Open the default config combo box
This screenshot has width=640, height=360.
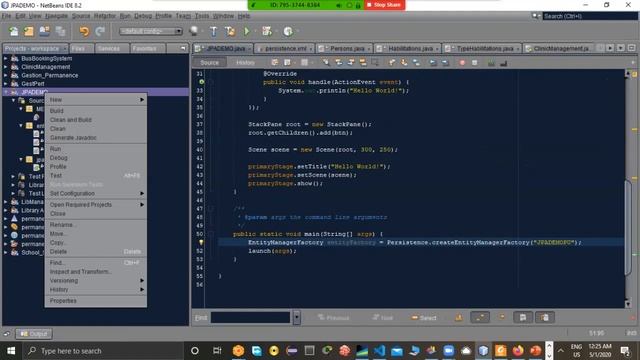(x=151, y=31)
